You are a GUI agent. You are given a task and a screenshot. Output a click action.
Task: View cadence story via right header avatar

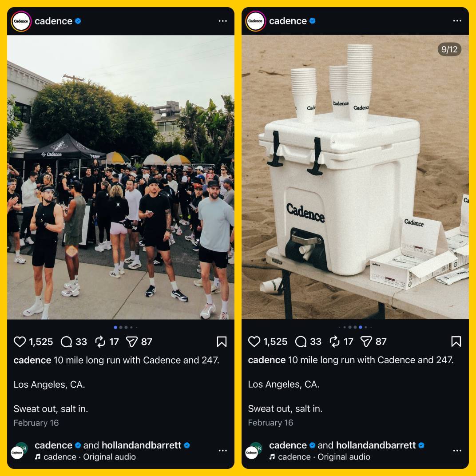point(256,21)
